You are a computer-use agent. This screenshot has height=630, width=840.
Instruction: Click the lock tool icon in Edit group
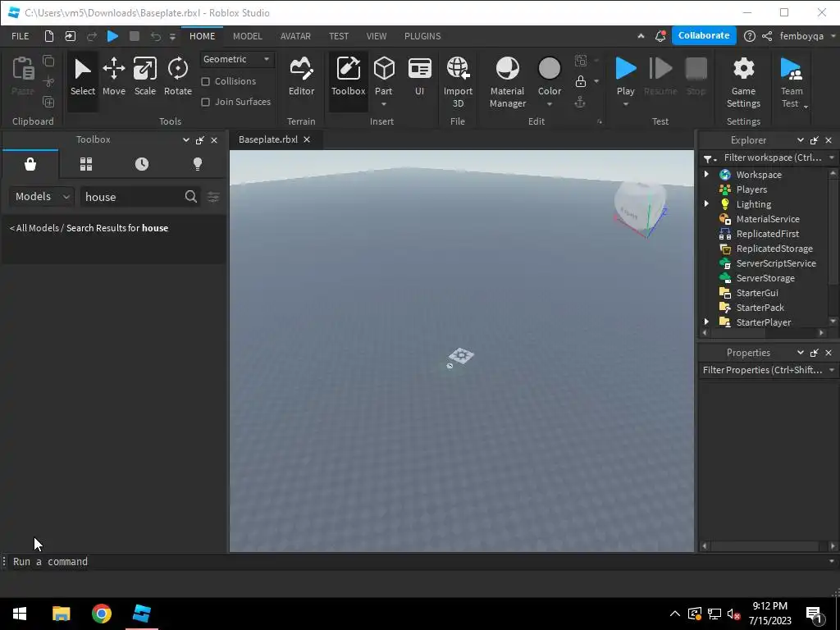[x=580, y=81]
